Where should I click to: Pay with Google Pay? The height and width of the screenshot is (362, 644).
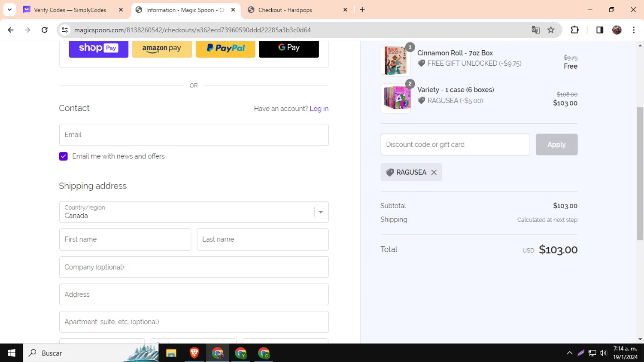pos(289,49)
